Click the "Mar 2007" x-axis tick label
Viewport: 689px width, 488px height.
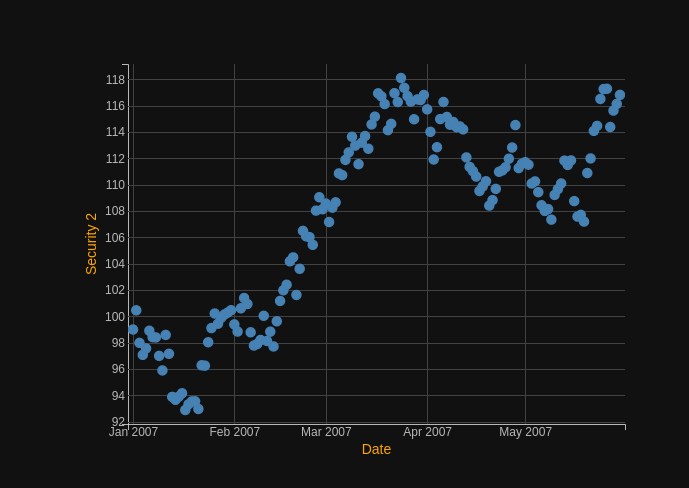click(326, 432)
